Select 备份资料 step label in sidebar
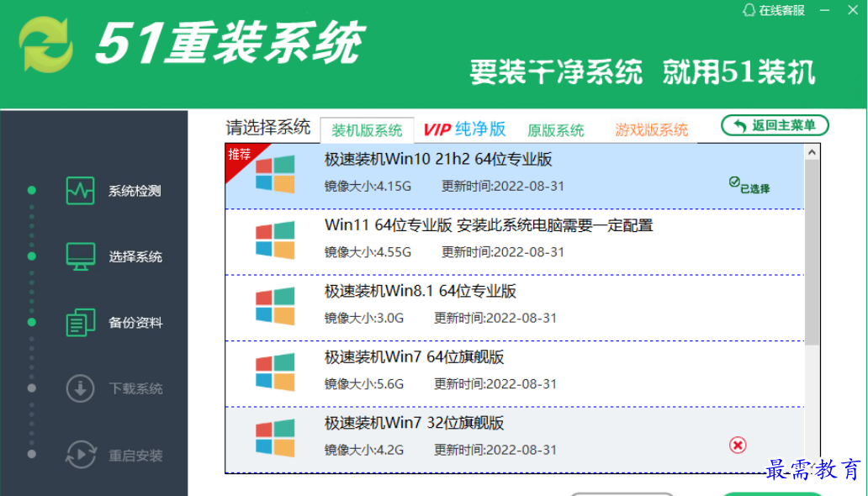The image size is (868, 496). 135,323
